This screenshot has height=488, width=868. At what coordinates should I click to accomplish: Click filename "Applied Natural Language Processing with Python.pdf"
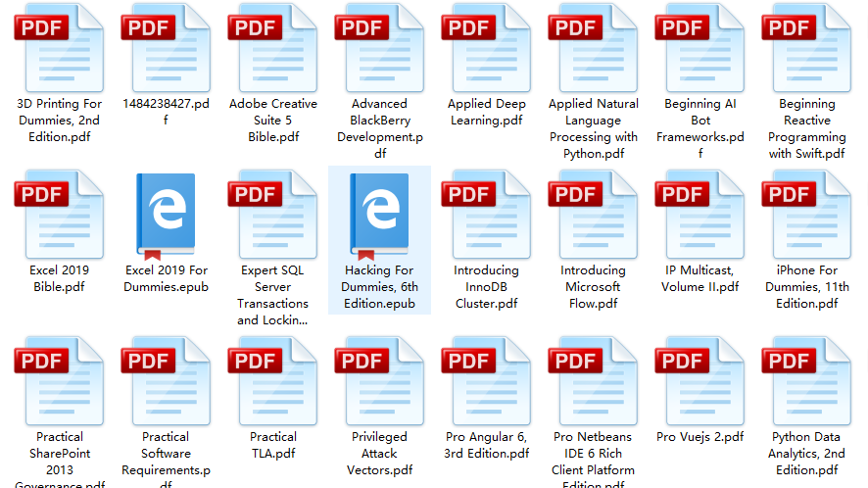coord(594,128)
